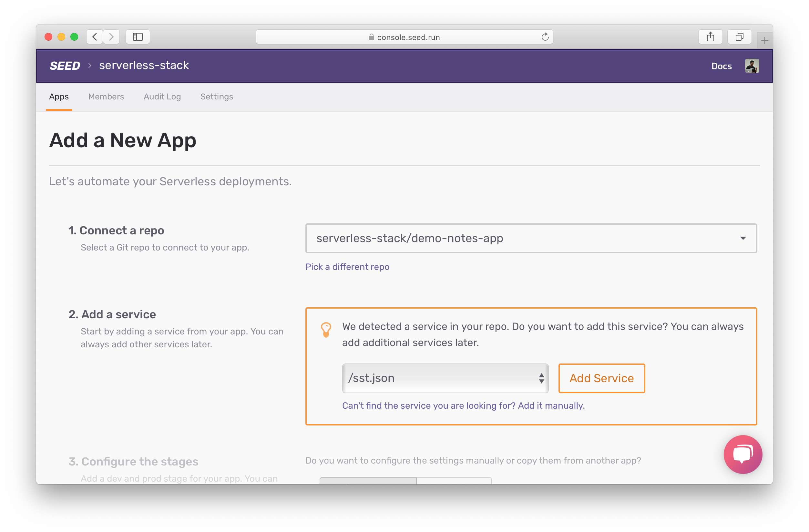Click the browser back arrow
This screenshot has width=809, height=532.
[95, 37]
